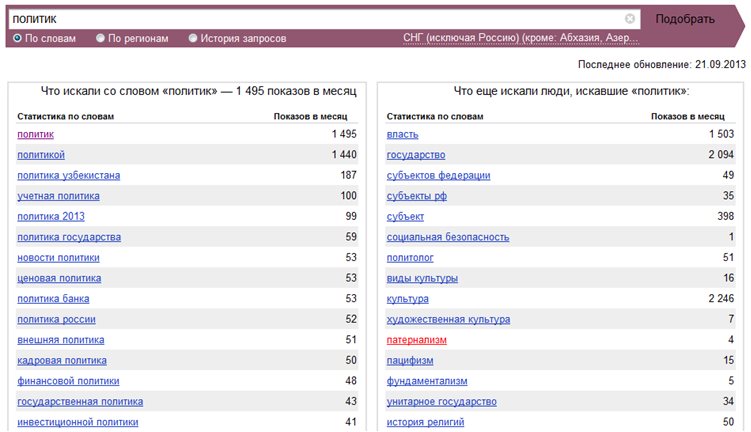Select the "По регионам" radio button
This screenshot has width=751, height=432.
coord(100,38)
